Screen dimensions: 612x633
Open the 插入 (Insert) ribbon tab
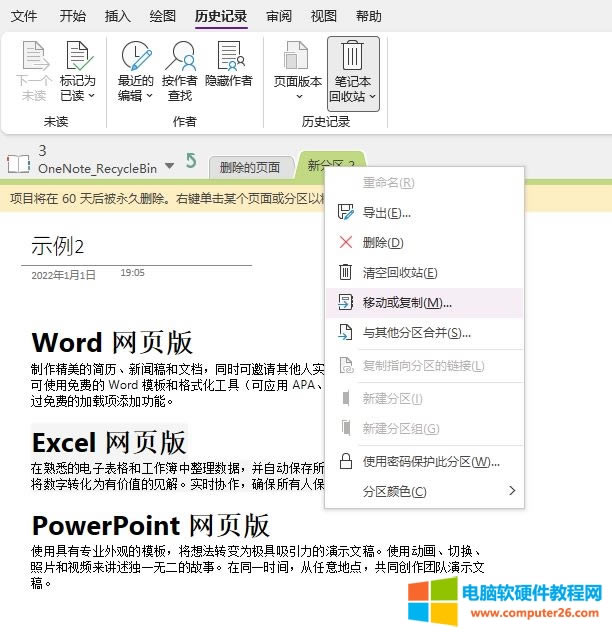click(x=118, y=16)
